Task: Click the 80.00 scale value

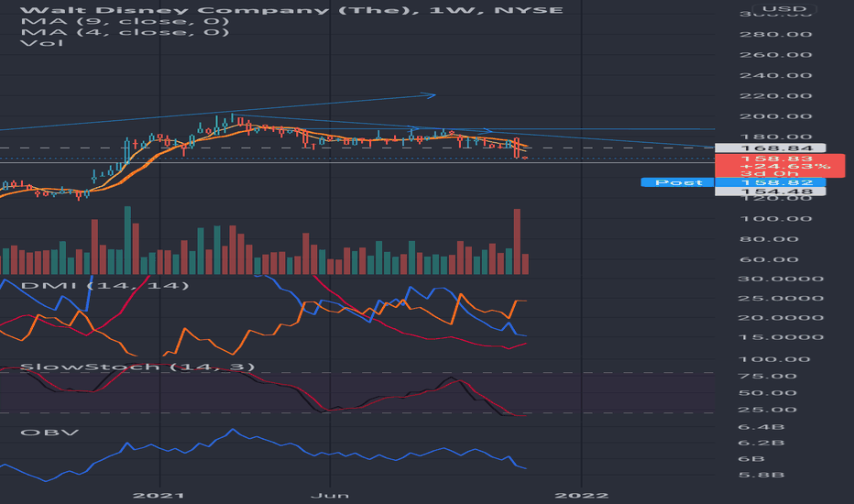Action: (769, 239)
